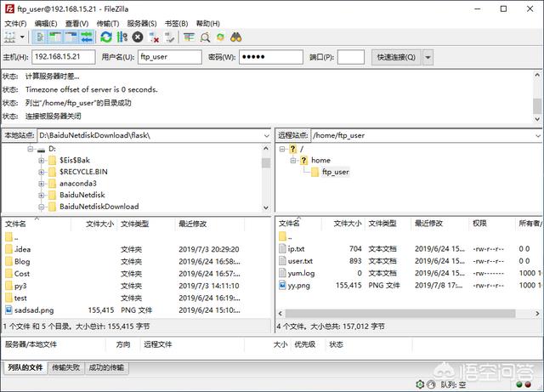Switch to the 成功的传输 tab
Viewport: 544px width, 392px height.
point(106,367)
